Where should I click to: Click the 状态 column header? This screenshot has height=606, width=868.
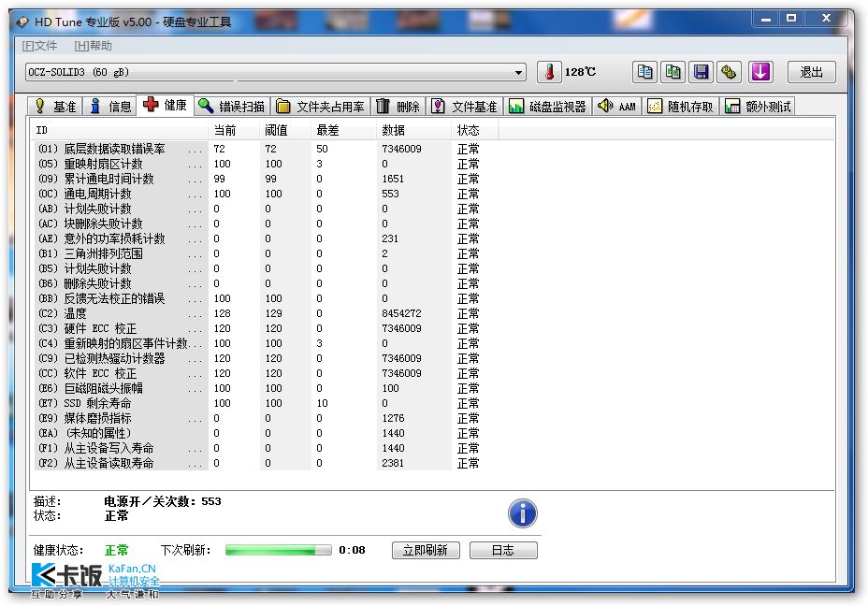click(475, 131)
